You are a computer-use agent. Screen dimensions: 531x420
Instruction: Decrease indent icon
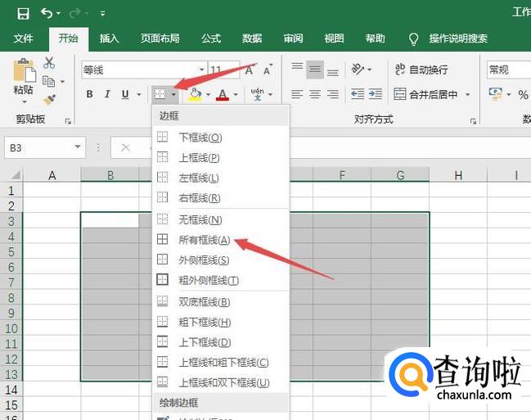358,93
